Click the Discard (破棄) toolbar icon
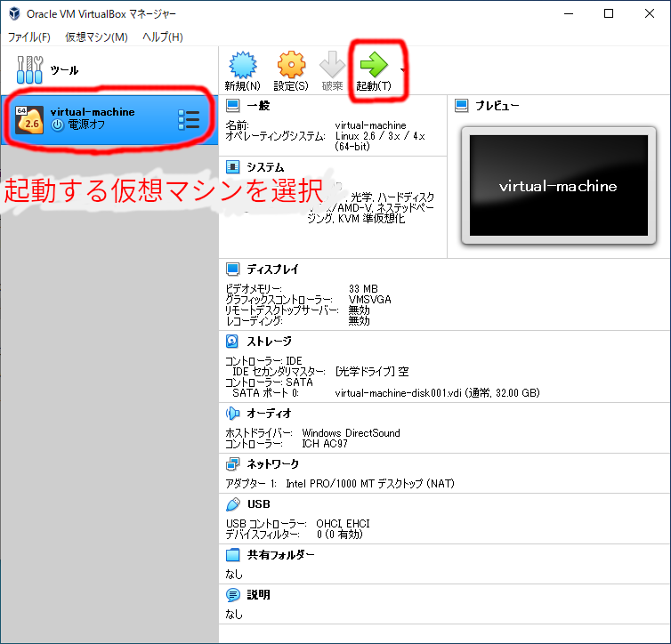Screen dimensions: 671x644 point(332,65)
